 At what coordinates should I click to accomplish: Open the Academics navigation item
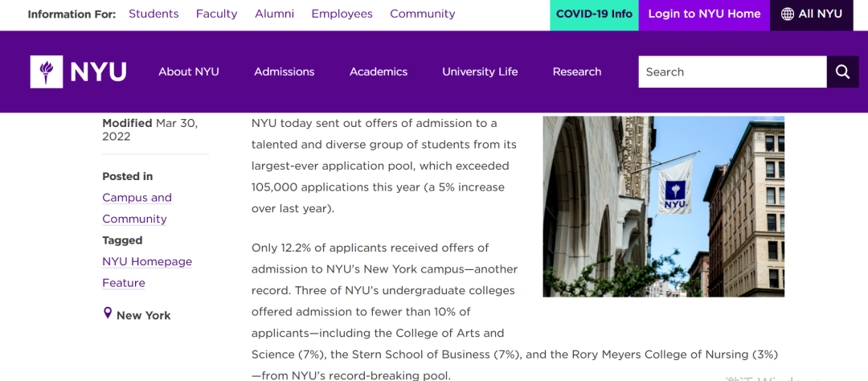click(378, 72)
